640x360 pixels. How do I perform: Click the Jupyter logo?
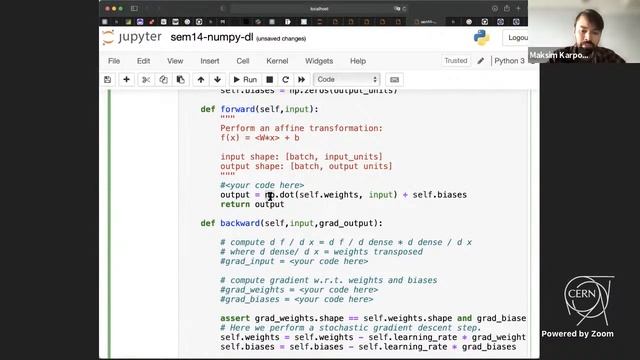[x=132, y=37]
